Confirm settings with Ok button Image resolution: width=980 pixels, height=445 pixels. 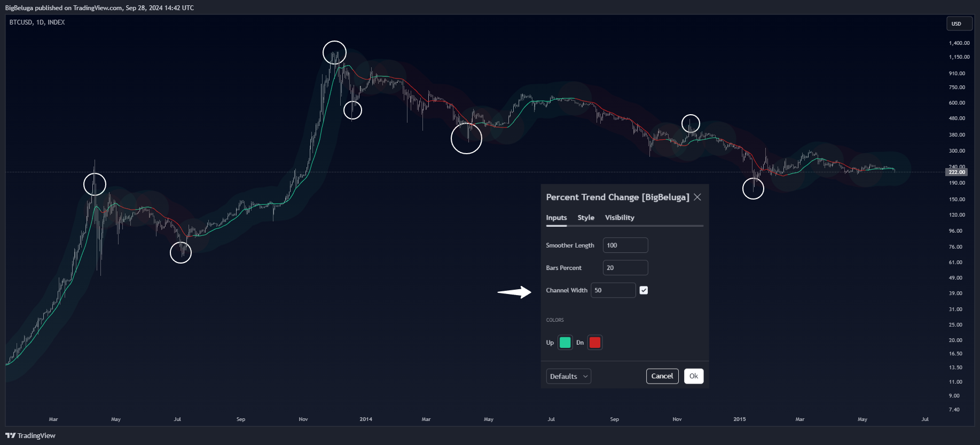tap(694, 376)
